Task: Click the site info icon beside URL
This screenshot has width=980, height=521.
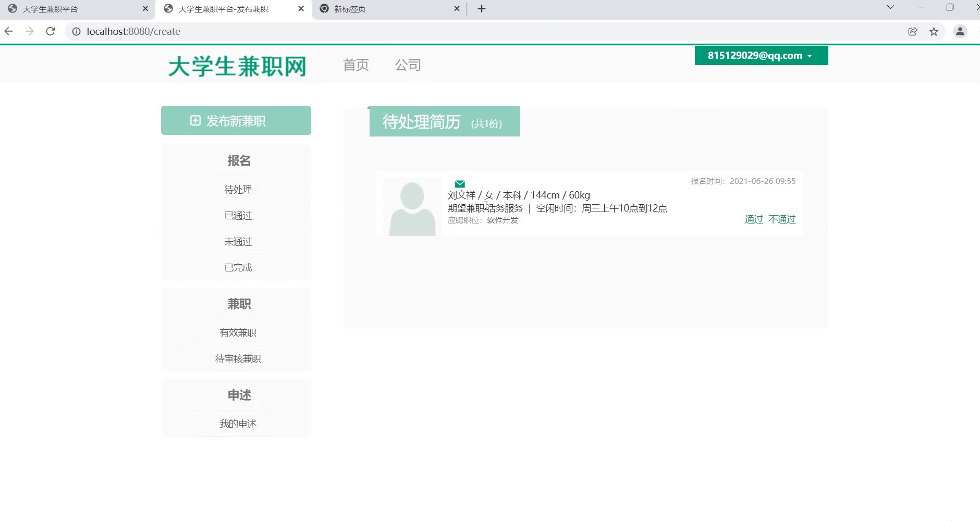Action: pyautogui.click(x=76, y=31)
